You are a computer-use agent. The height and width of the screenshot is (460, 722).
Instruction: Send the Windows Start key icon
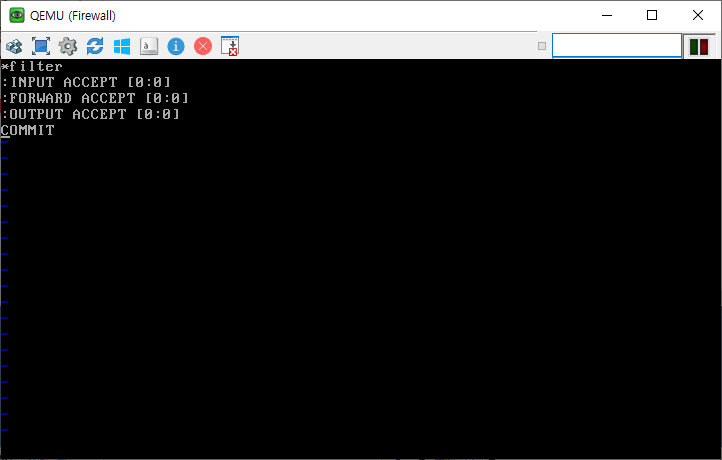(122, 46)
